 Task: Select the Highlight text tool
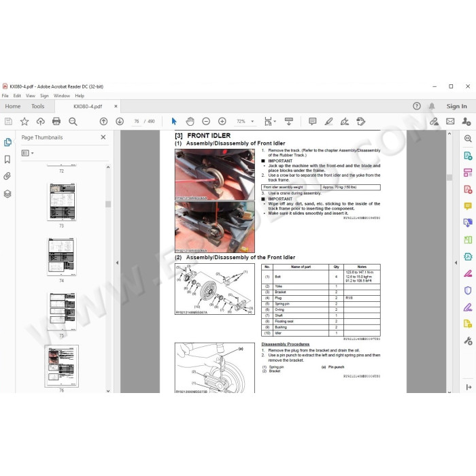pyautogui.click(x=328, y=122)
